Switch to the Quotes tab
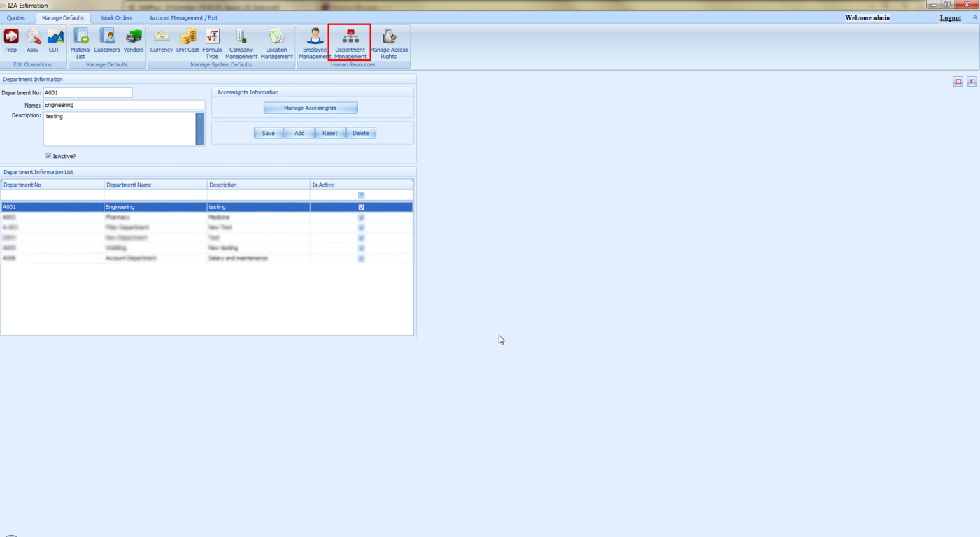 pos(15,18)
